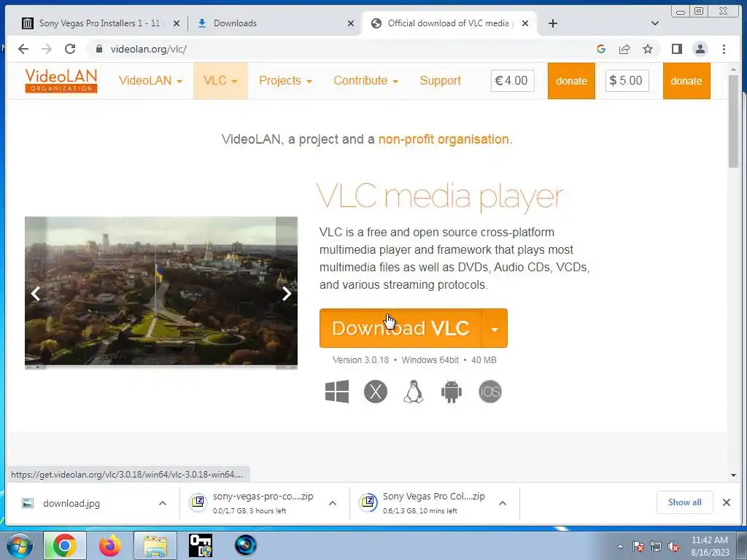This screenshot has width=747, height=560.
Task: Choose the Linux penguin icon
Action: point(414,392)
